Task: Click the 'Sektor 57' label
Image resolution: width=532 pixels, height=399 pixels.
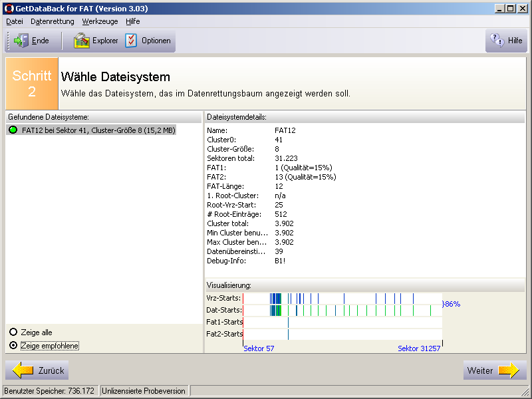Action: 259,348
